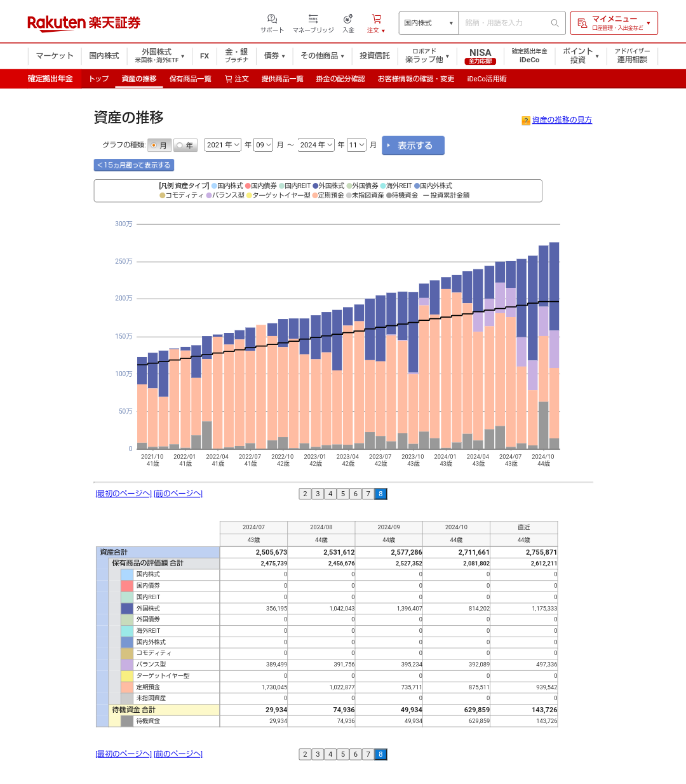Go to page 2 in upper pagination
Screen dimensions: 686x784
click(305, 494)
